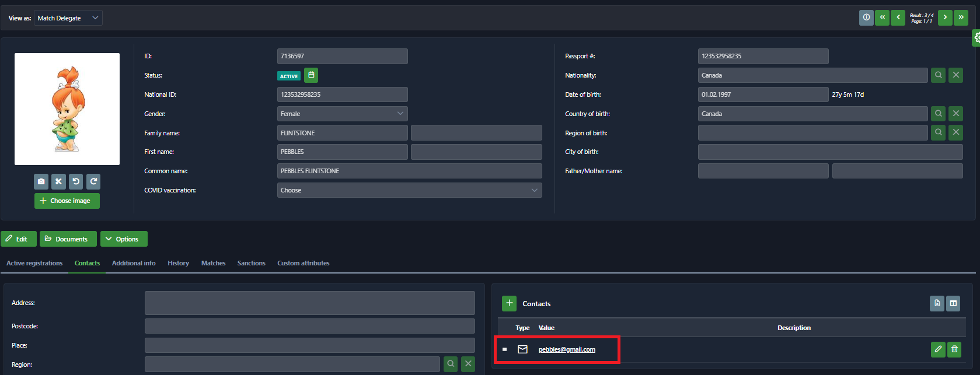Search the Country of birth lookup

coord(938,114)
